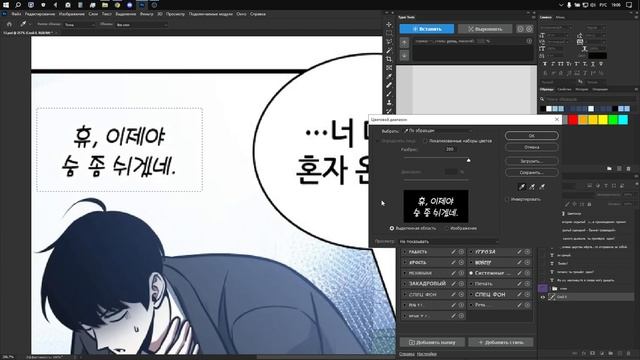640x360 pixels.
Task: Select the Lasso tool
Action: [389, 42]
